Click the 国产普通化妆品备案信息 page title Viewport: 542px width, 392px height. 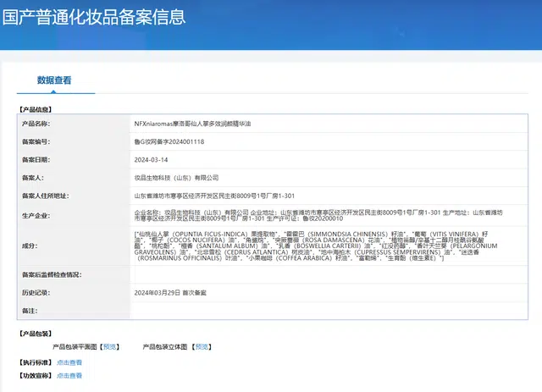click(x=93, y=17)
